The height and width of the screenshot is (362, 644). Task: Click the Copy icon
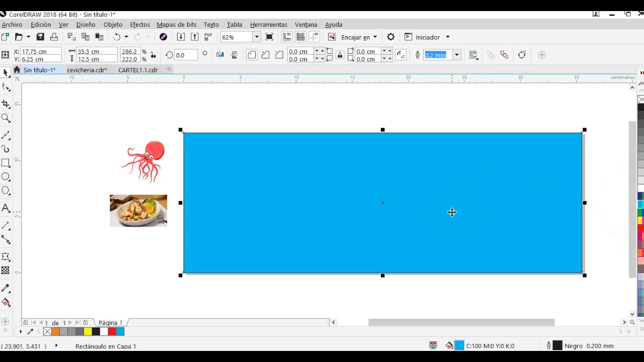pos(85,37)
